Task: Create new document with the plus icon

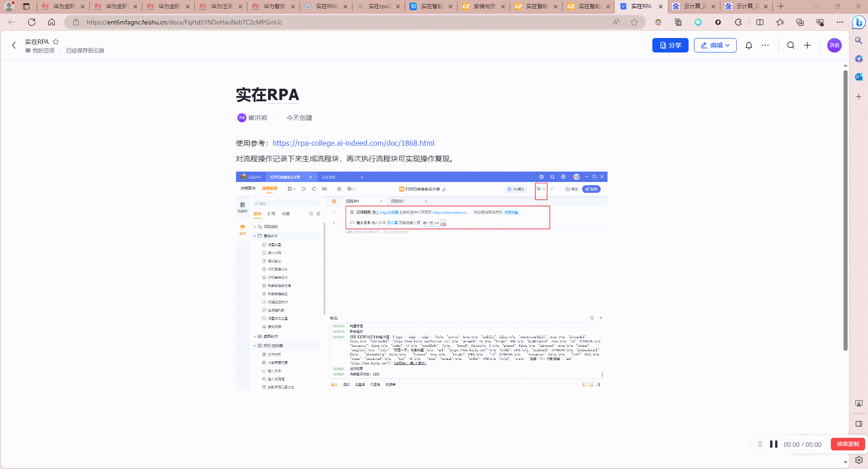Action: point(807,45)
